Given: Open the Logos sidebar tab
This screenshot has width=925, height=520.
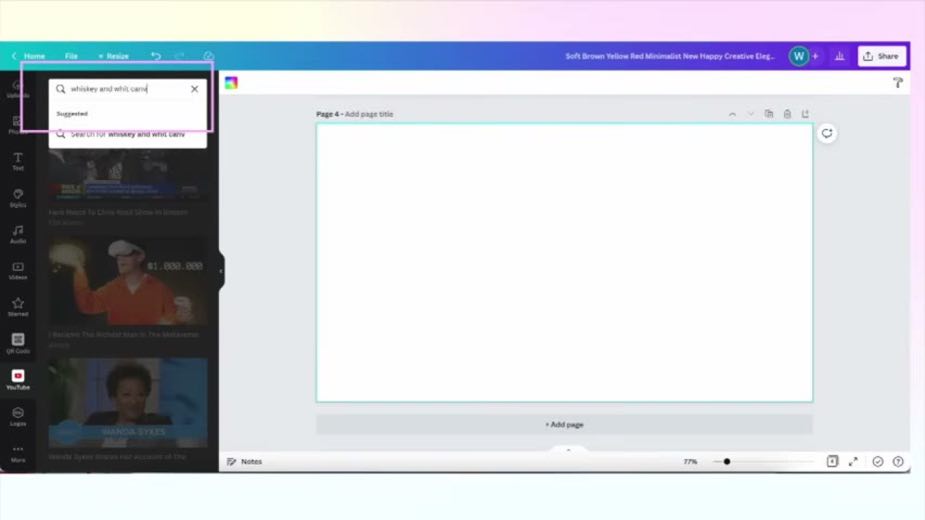Looking at the screenshot, I should pyautogui.click(x=18, y=416).
